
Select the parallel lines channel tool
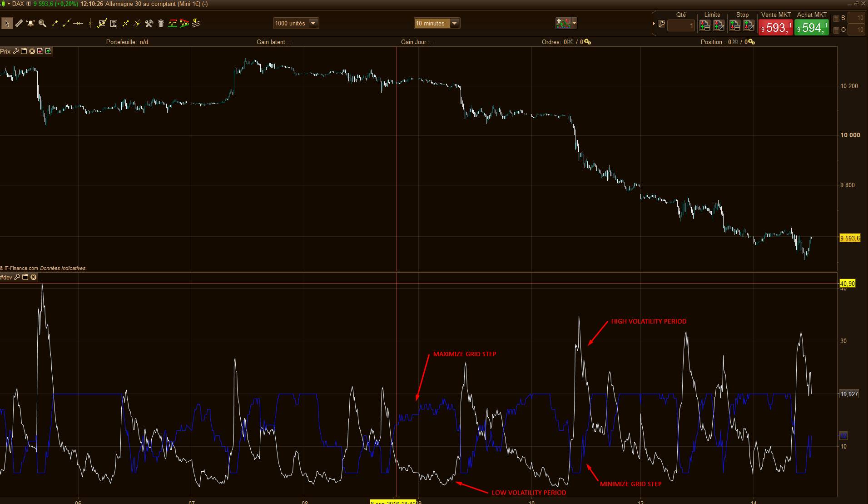click(x=137, y=23)
